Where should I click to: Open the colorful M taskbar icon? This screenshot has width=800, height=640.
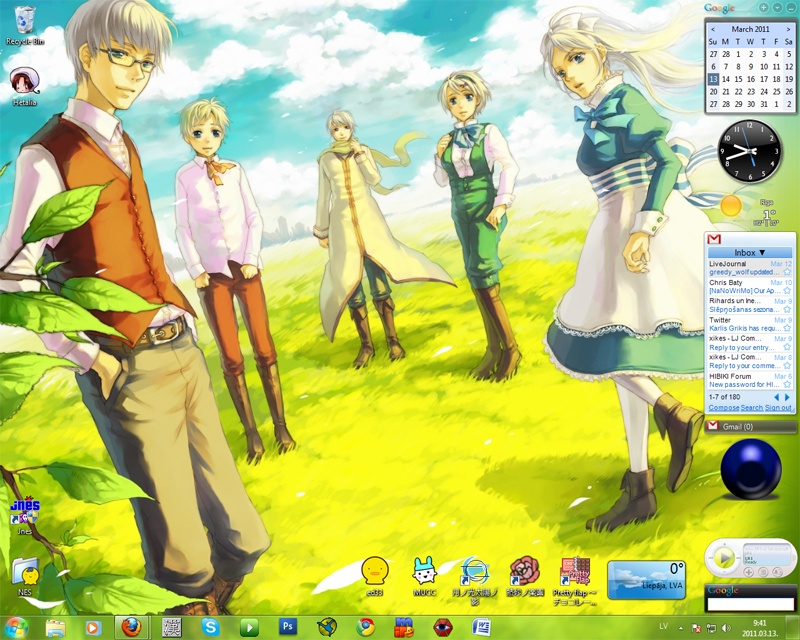click(x=404, y=628)
